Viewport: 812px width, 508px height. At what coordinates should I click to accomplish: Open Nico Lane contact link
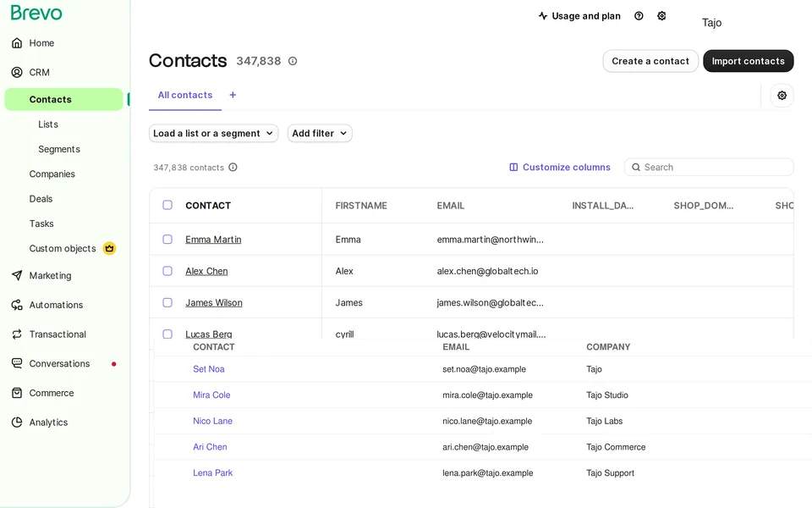coord(213,421)
